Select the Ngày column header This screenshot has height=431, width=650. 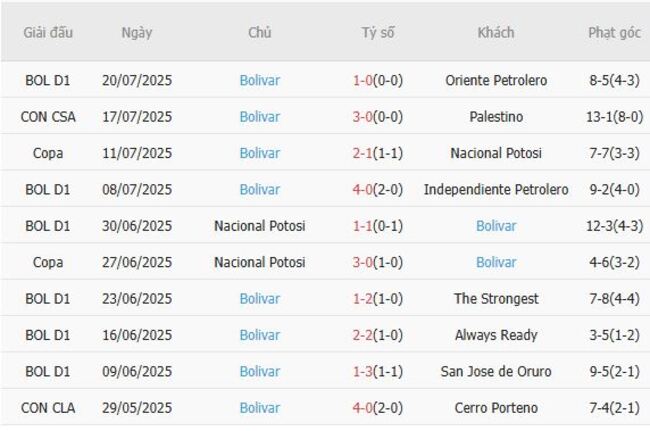pos(137,33)
